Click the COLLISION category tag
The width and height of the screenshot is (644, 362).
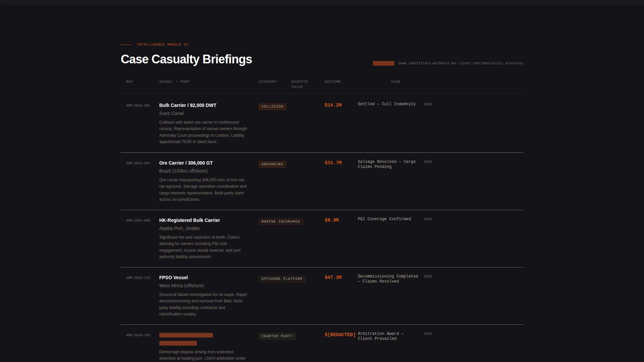[272, 107]
